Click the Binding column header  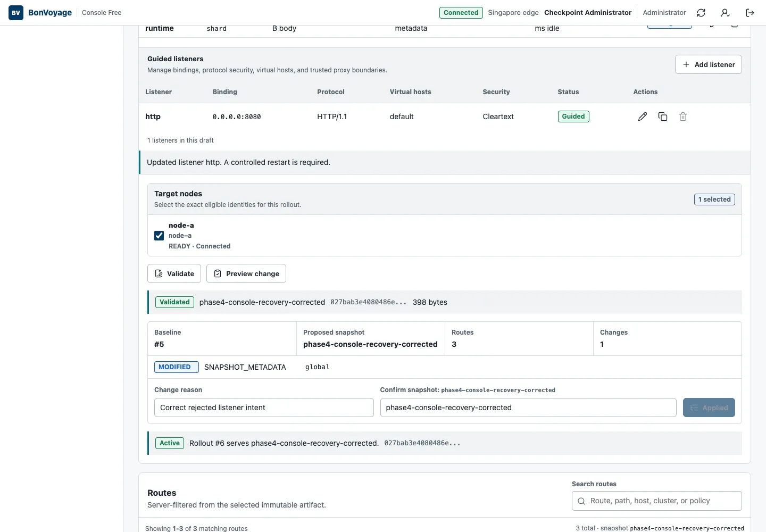[225, 92]
